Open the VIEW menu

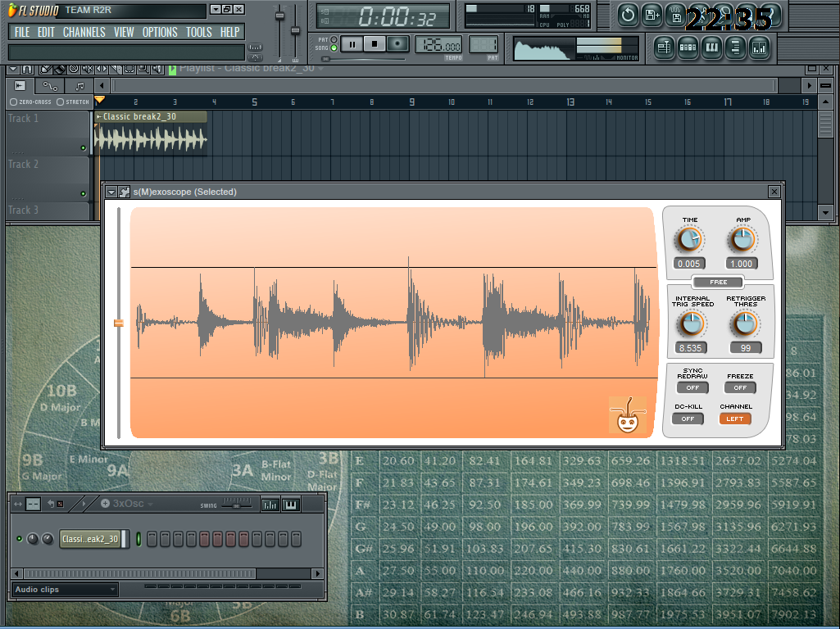tap(124, 32)
